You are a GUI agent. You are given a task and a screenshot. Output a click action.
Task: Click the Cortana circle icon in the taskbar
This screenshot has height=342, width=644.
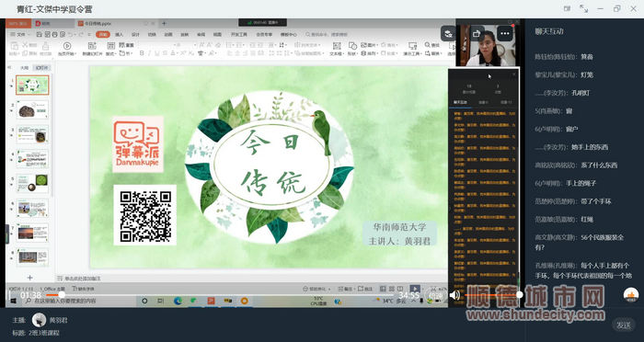tap(144, 302)
